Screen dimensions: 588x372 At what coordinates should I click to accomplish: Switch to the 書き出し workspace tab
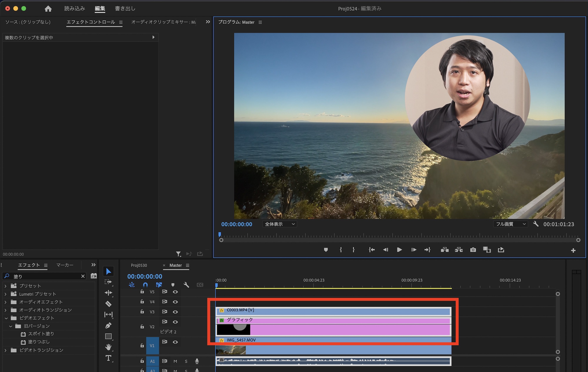pyautogui.click(x=125, y=9)
